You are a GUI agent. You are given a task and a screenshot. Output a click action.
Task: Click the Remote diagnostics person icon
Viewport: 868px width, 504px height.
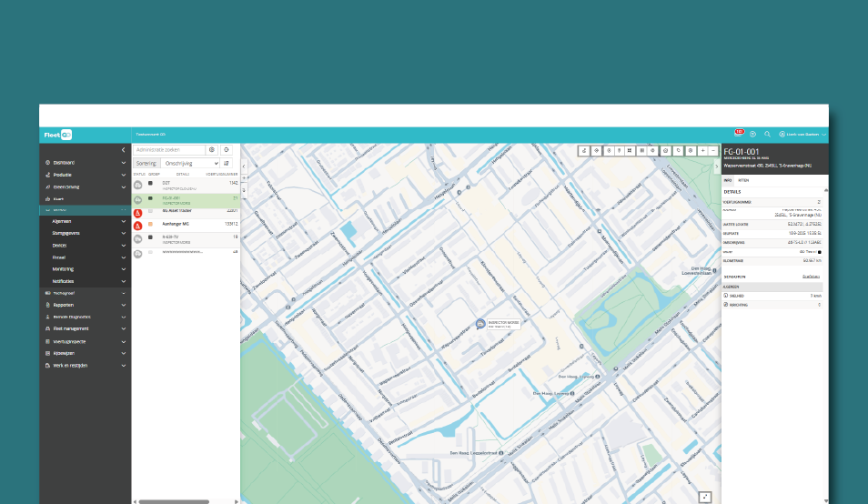pyautogui.click(x=47, y=317)
